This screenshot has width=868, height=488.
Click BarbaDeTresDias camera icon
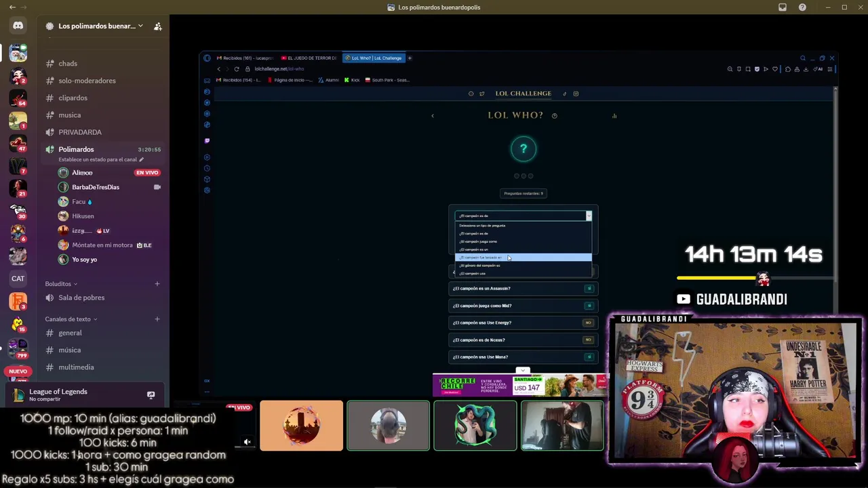(157, 187)
